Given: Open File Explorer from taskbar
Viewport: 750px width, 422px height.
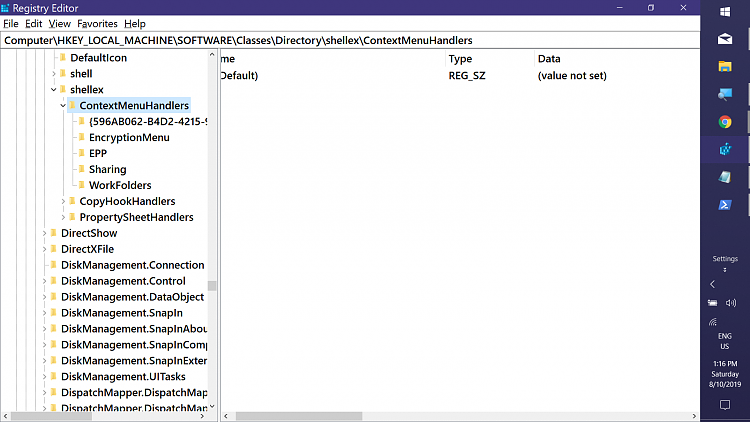Looking at the screenshot, I should [x=725, y=67].
